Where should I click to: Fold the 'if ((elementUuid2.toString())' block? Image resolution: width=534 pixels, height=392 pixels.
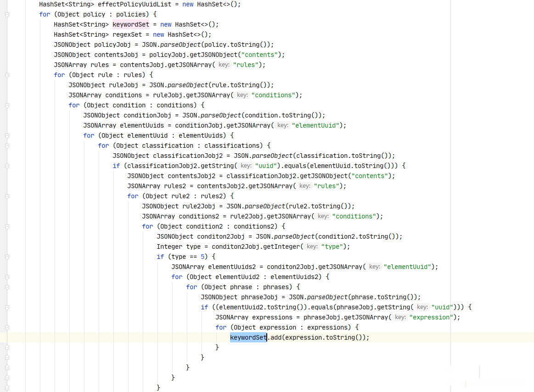point(7,307)
